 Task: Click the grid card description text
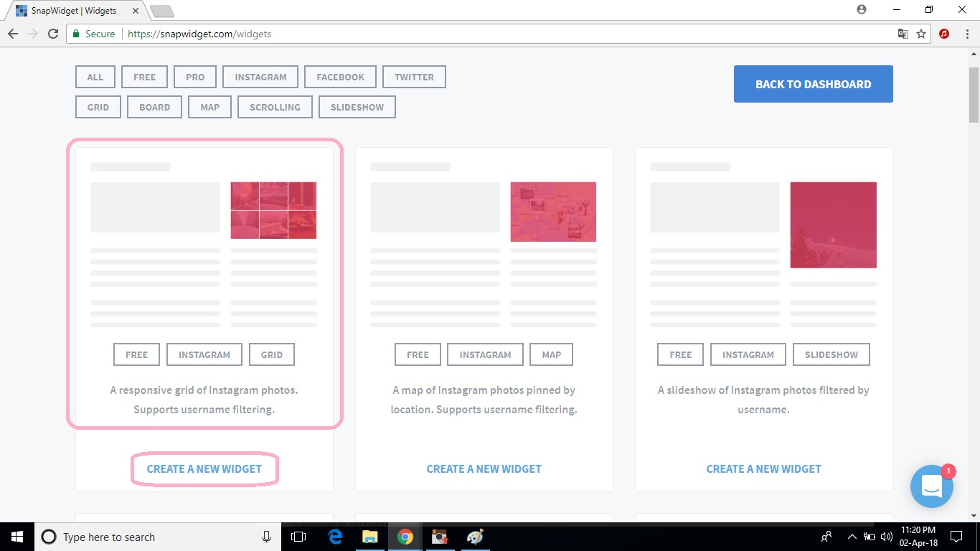pyautogui.click(x=204, y=400)
